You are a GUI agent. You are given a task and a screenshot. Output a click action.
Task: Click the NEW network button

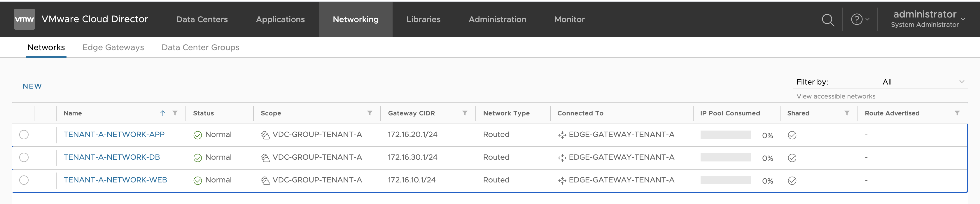point(32,86)
